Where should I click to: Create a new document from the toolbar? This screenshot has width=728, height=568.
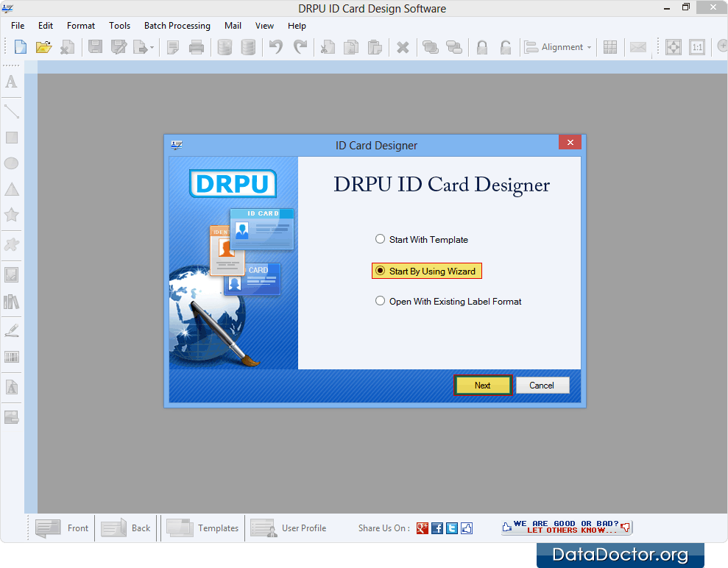(21, 47)
